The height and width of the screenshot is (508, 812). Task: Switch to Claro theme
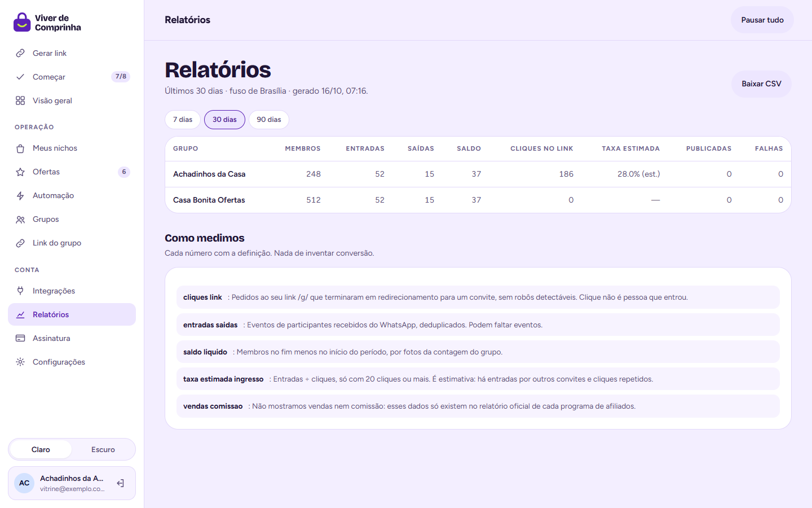pos(41,449)
